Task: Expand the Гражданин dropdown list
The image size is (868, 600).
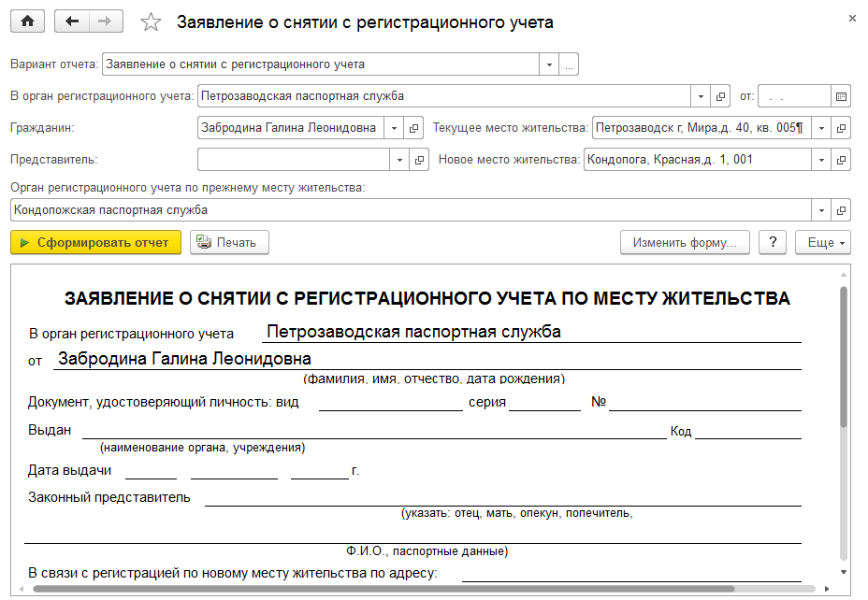Action: pos(394,128)
